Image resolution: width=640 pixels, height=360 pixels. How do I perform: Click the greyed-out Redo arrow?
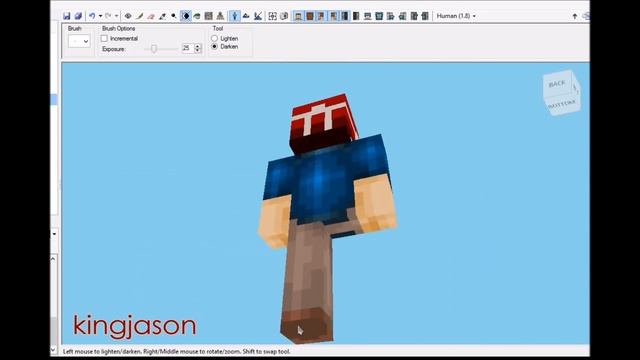(108, 16)
